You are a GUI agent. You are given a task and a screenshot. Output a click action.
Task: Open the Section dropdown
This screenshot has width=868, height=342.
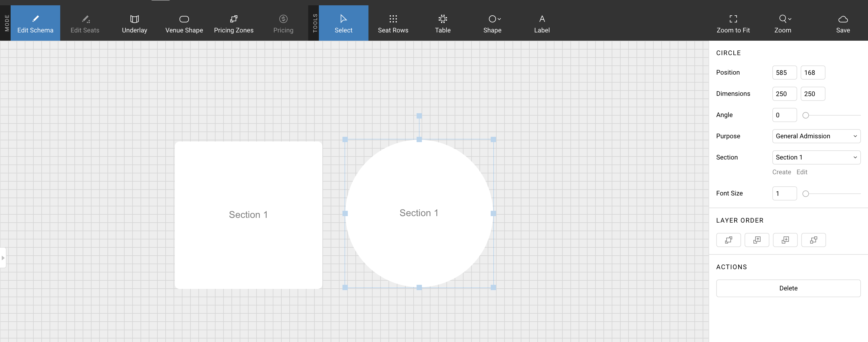click(816, 157)
